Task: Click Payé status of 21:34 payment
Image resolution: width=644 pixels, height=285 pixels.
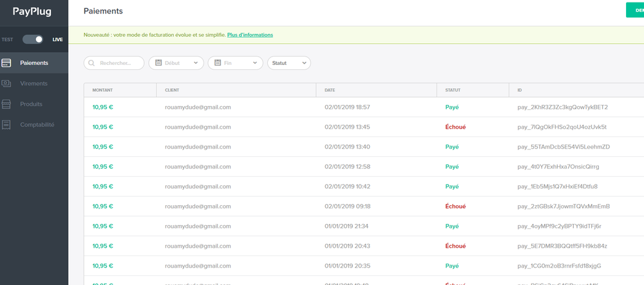Action: point(452,226)
